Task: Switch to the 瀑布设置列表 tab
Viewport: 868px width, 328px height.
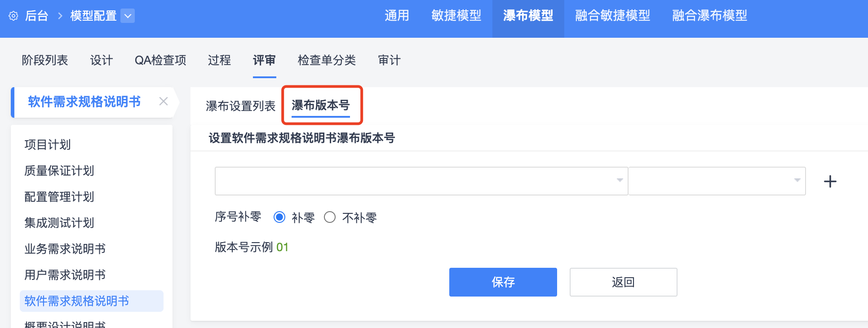Action: click(240, 106)
